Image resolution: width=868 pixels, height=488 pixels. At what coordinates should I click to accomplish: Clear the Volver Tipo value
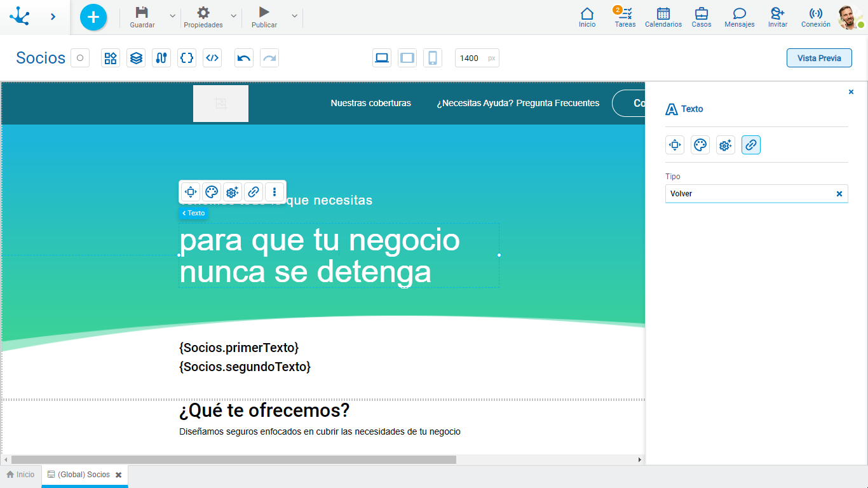[x=839, y=194]
